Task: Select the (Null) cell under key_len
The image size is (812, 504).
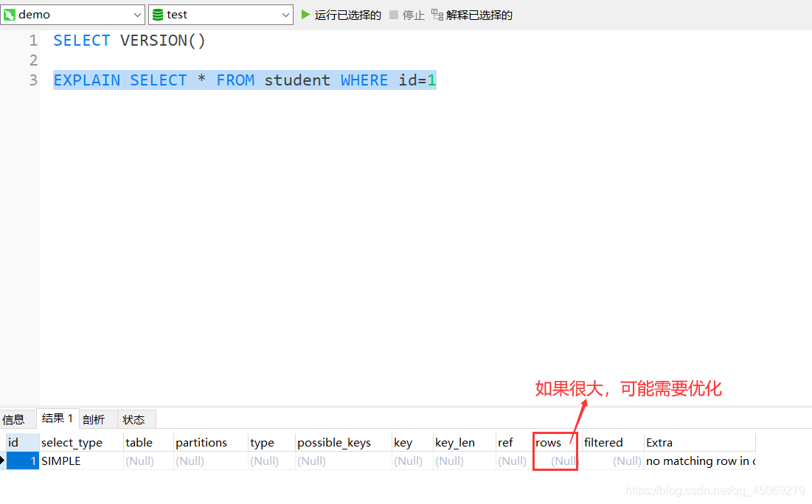Action: pos(465,461)
